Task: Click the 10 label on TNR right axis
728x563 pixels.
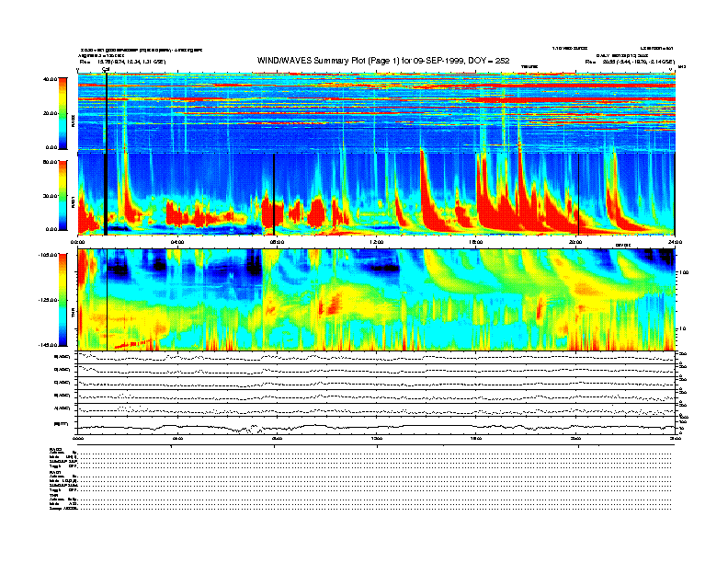Action: 683,328
